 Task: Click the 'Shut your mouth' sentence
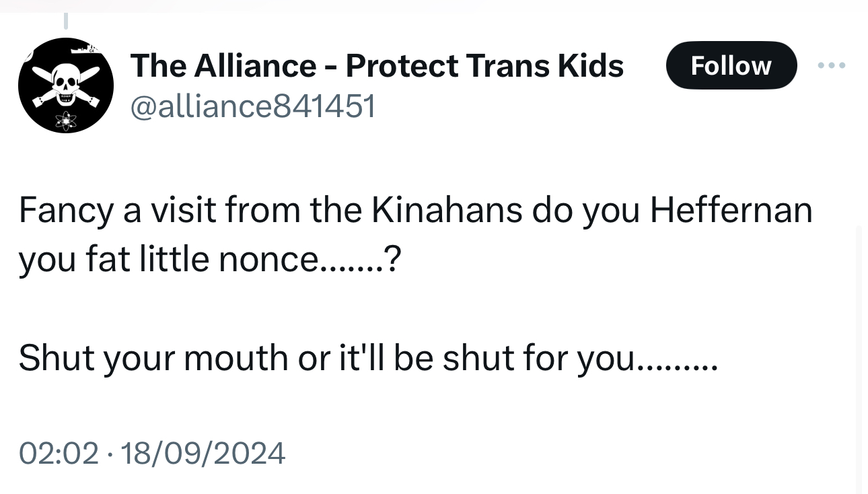point(367,357)
